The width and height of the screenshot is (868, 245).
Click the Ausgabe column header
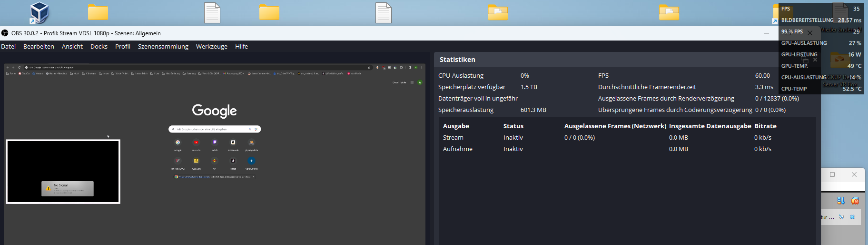[456, 126]
